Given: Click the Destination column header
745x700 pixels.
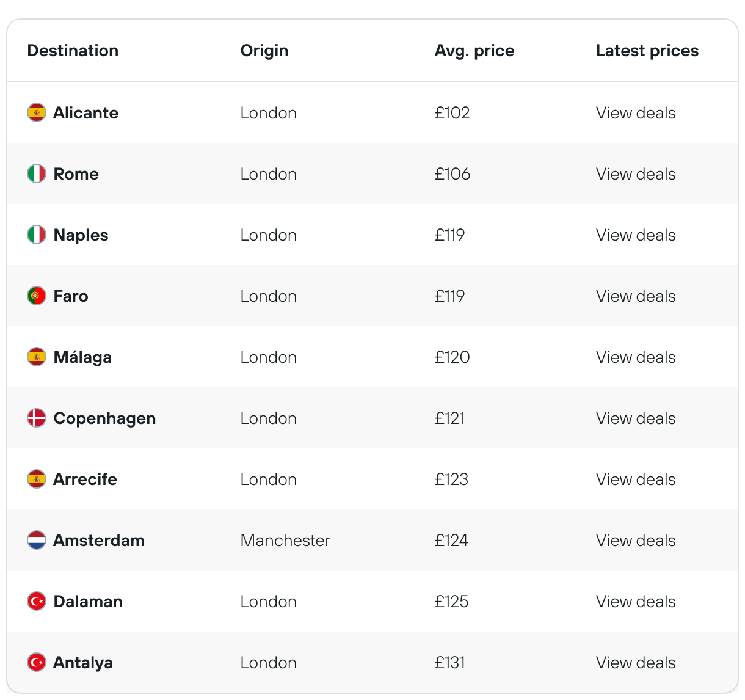Looking at the screenshot, I should tap(73, 51).
